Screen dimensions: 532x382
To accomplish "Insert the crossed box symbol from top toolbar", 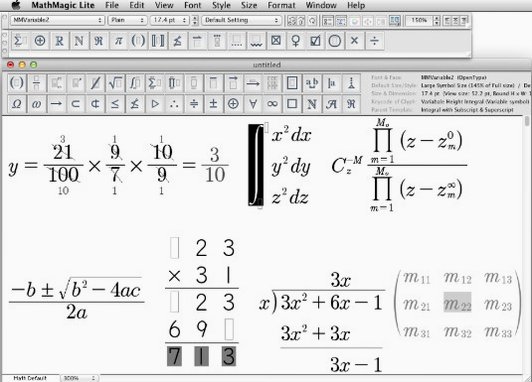I will (276, 41).
